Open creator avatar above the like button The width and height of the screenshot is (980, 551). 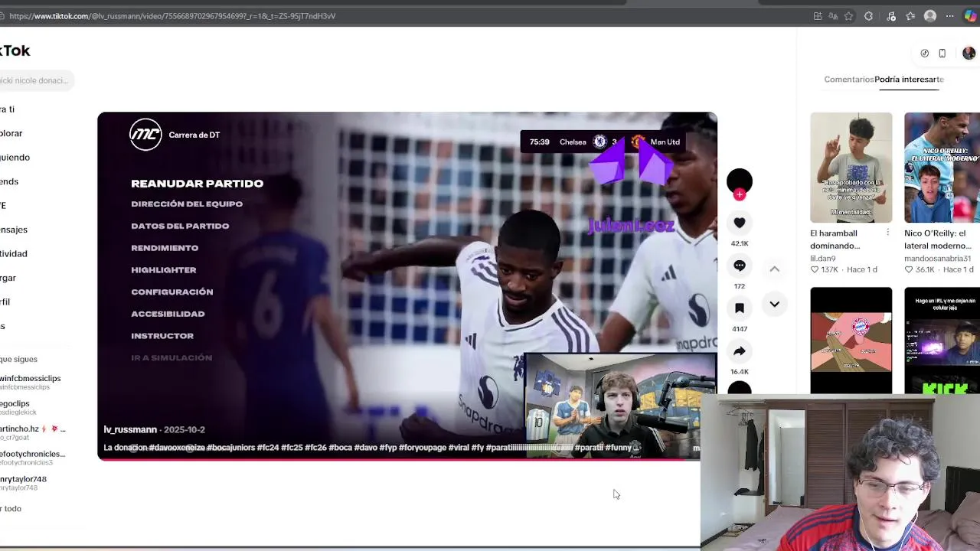click(740, 181)
